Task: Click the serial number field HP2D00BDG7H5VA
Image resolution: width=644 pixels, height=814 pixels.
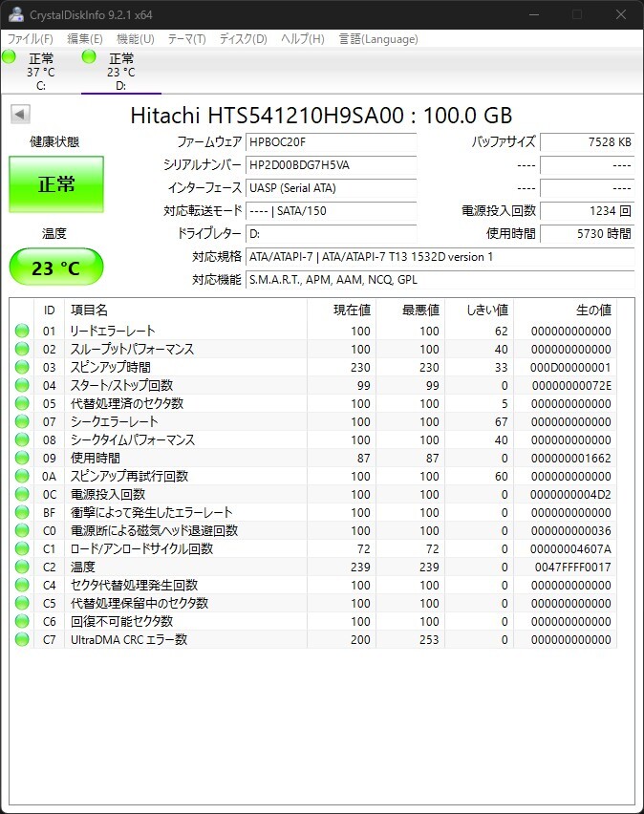Action: click(x=331, y=165)
